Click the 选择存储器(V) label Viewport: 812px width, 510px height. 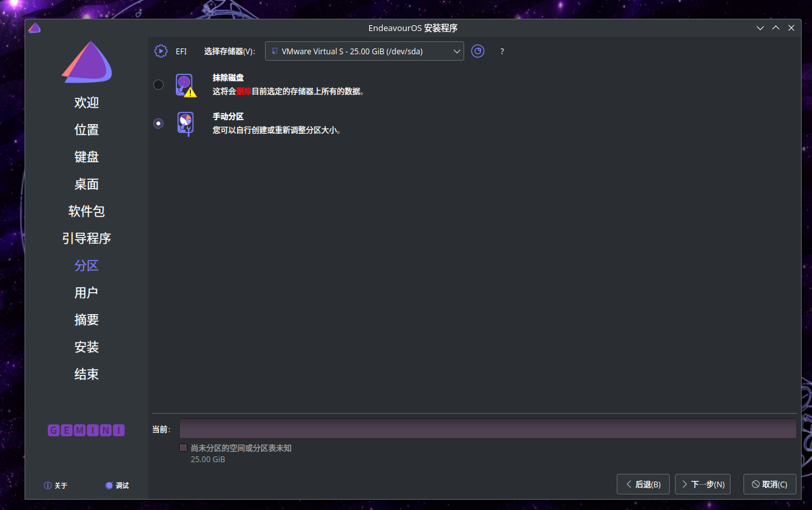point(230,52)
